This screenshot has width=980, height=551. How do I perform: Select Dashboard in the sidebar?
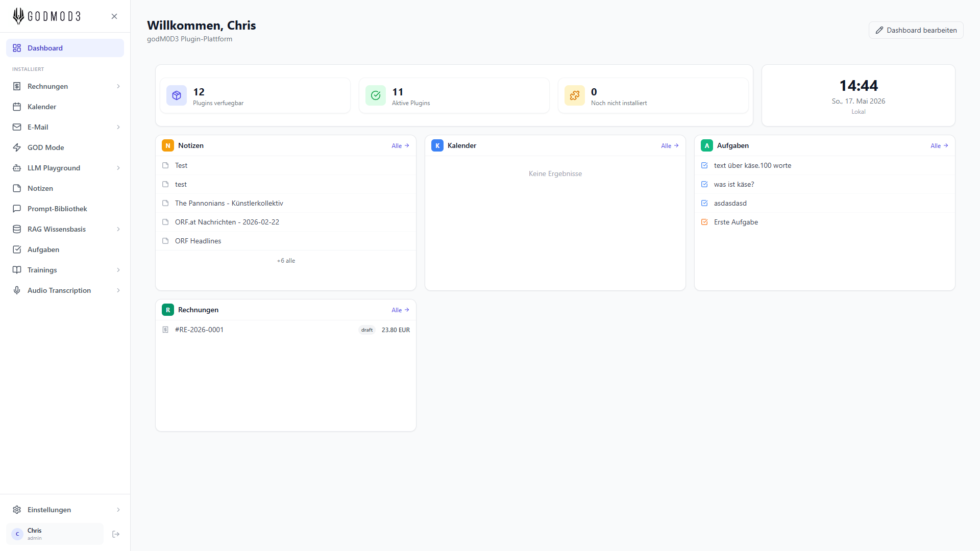(x=65, y=48)
